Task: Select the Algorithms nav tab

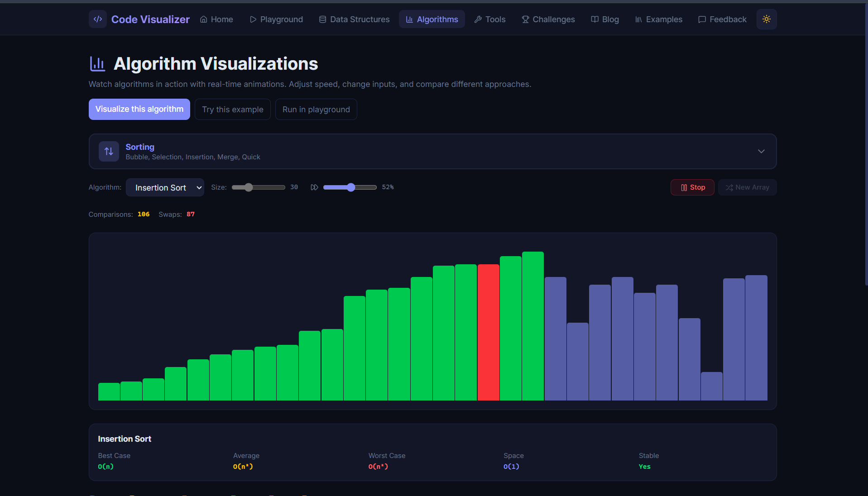Action: [x=432, y=19]
